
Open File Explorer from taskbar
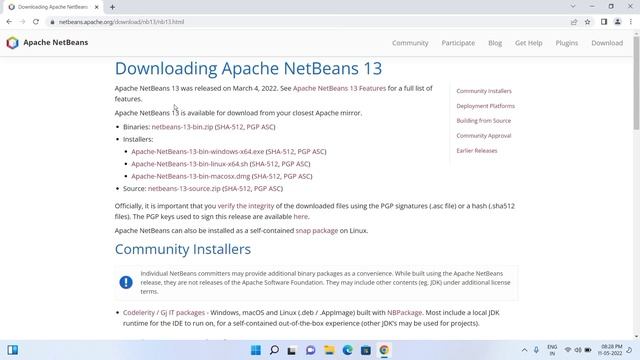pos(329,350)
